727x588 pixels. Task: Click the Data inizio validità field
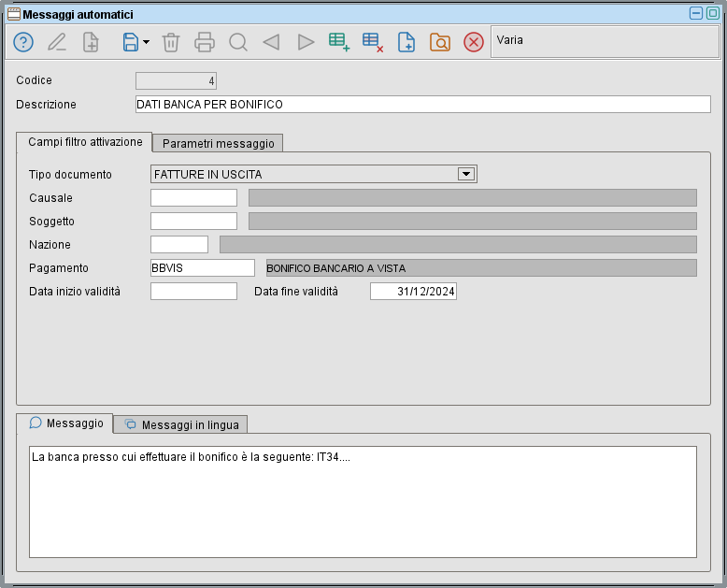click(x=193, y=292)
